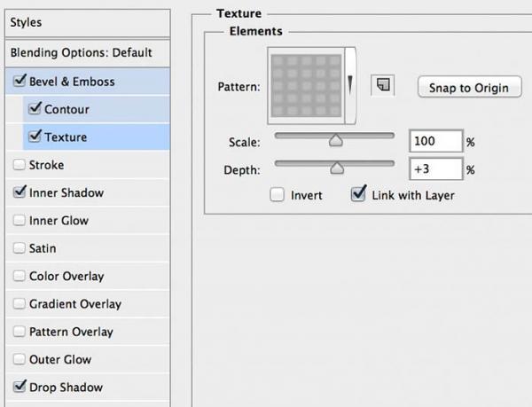Uncheck the Texture checkbox
This screenshot has height=407, width=532.
[35, 137]
